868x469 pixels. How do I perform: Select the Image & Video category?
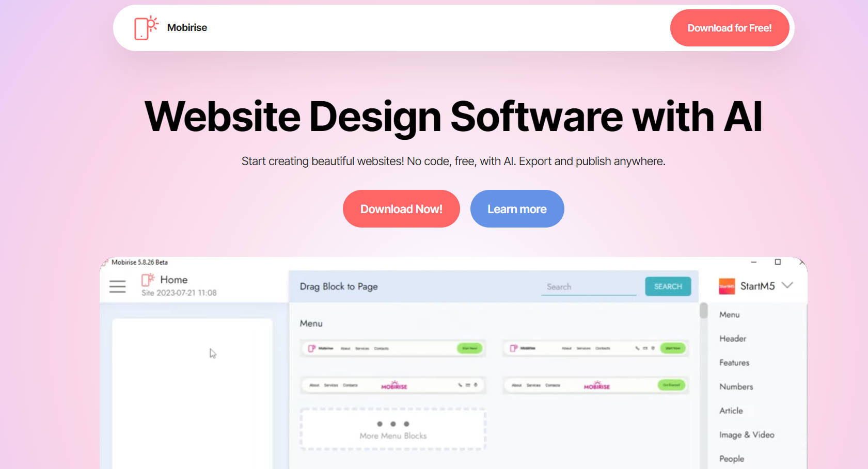pyautogui.click(x=746, y=434)
